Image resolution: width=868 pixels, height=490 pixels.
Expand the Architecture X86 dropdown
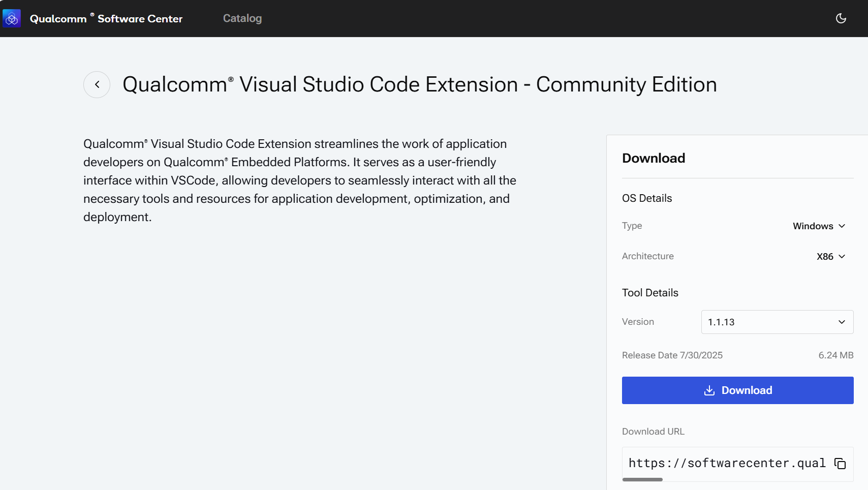[x=831, y=257]
